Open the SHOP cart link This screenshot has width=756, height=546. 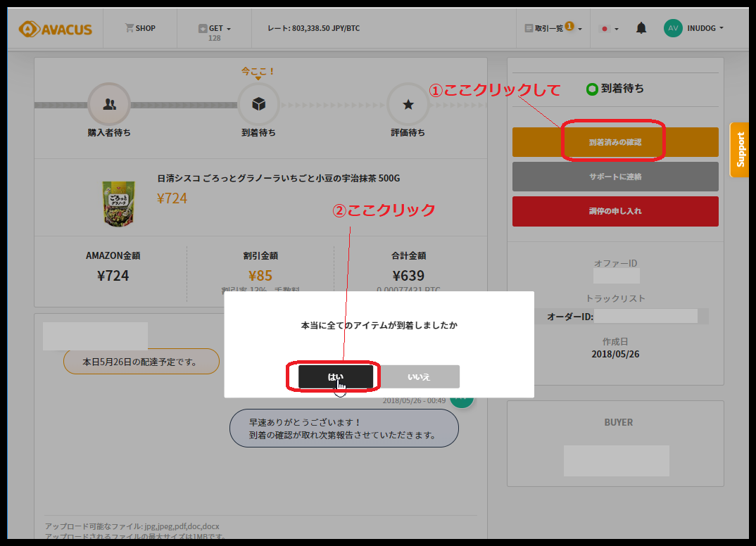[x=140, y=28]
